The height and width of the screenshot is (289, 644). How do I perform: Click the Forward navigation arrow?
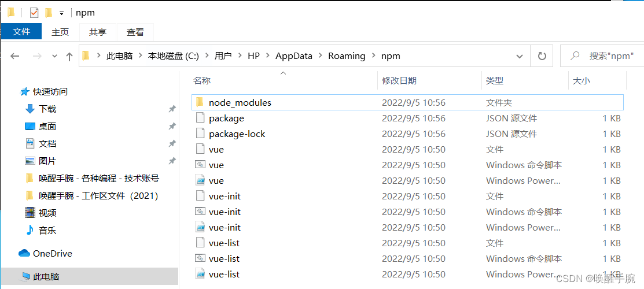click(x=37, y=56)
